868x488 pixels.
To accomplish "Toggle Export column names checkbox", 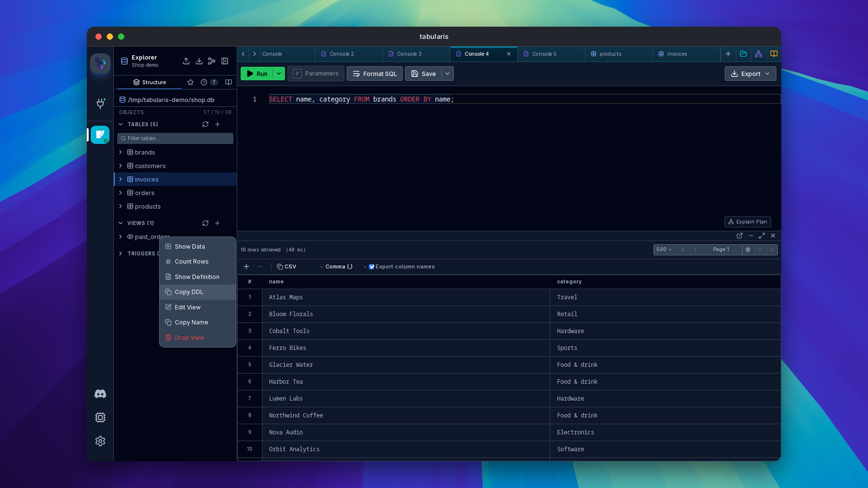I will (372, 267).
